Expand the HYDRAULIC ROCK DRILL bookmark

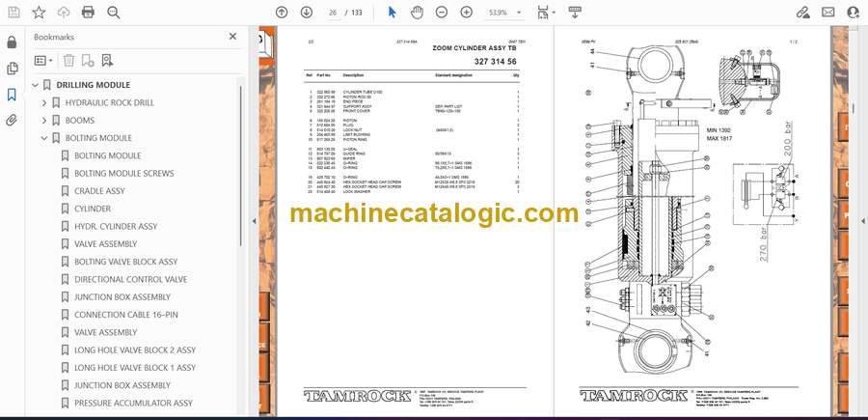point(44,102)
